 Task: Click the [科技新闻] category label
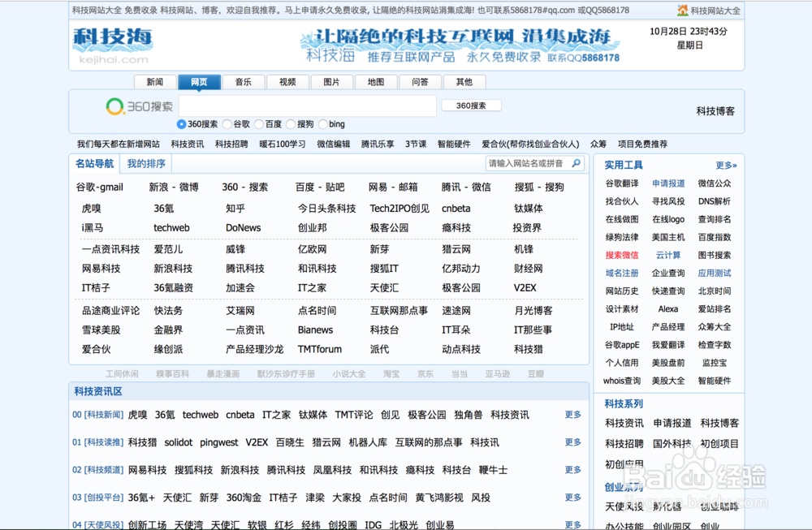tap(104, 415)
